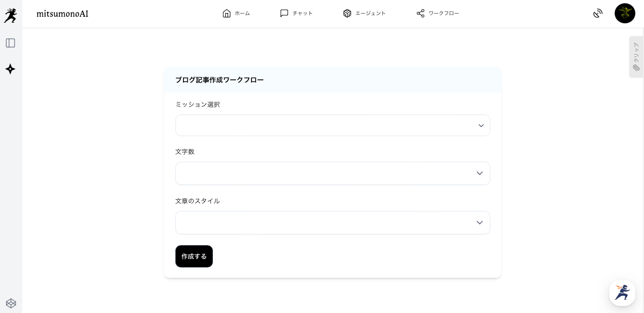Click the satellite broadcast icon in header
This screenshot has height=313, width=644.
598,14
